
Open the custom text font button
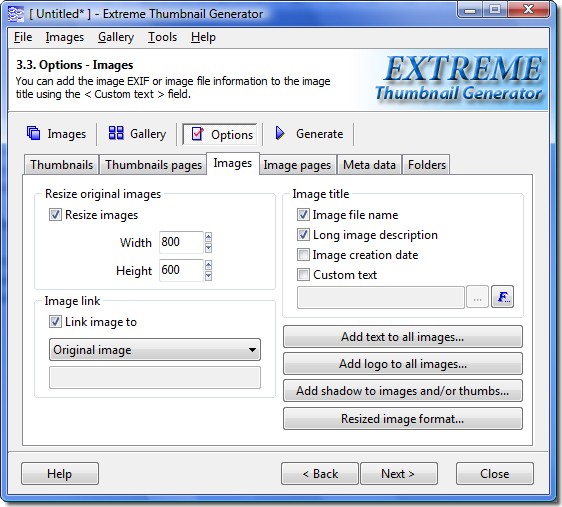pos(502,297)
